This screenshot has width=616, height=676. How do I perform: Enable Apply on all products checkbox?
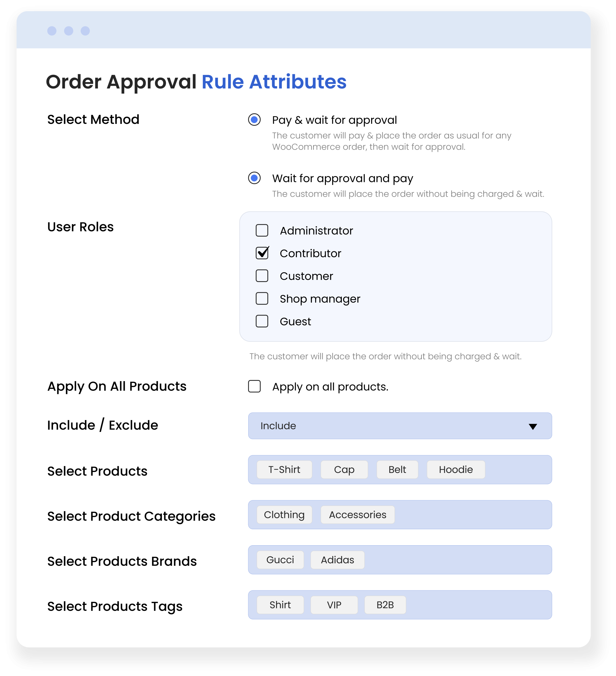254,386
